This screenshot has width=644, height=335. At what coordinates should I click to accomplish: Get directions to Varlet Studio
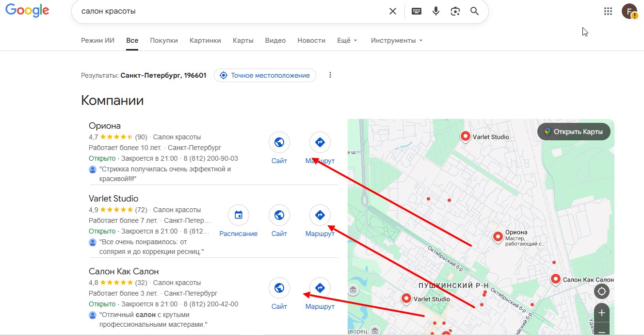coord(320,215)
